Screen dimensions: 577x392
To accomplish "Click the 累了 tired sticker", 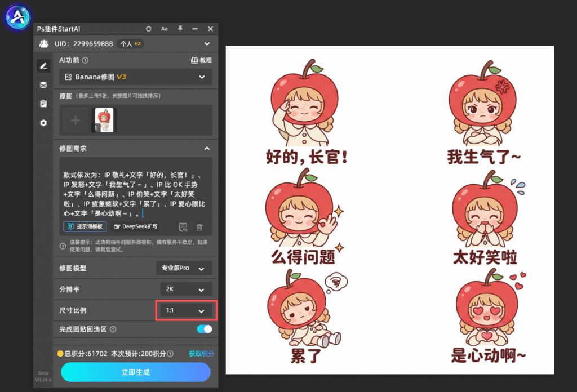I will click(x=307, y=317).
